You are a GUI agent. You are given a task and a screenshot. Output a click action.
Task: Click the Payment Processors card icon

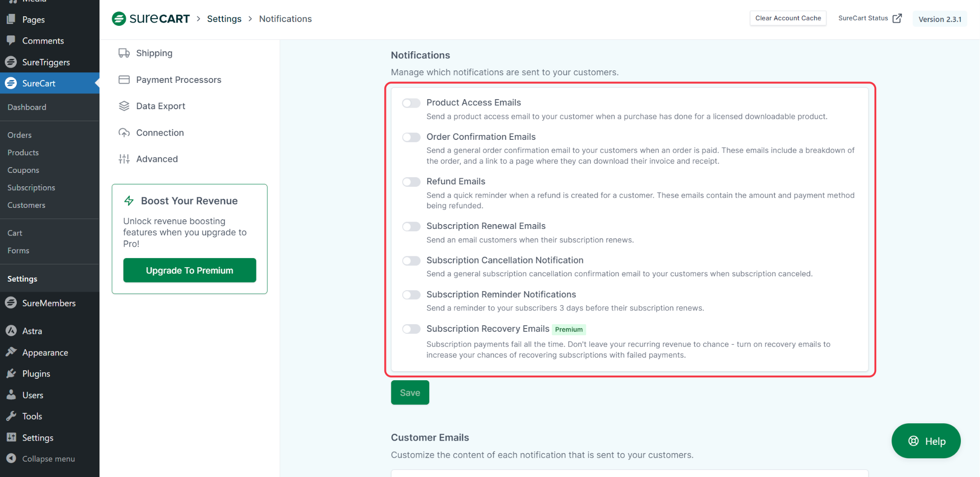pyautogui.click(x=124, y=79)
